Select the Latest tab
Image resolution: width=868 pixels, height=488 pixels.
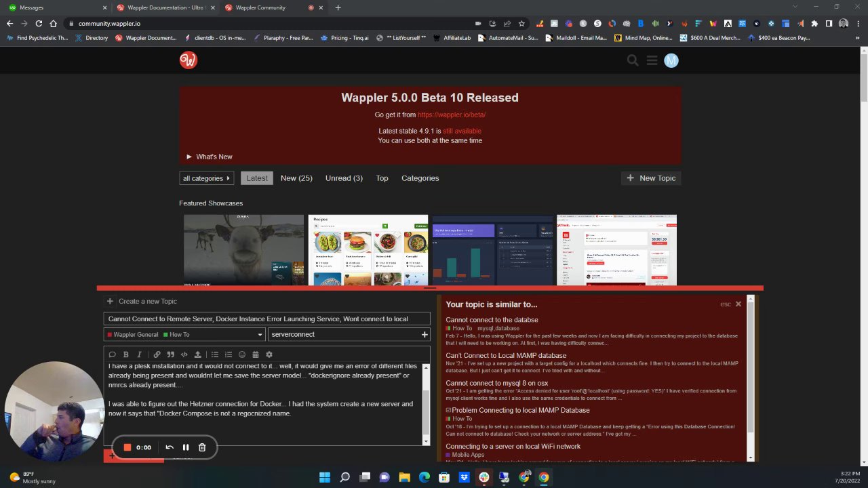pos(257,178)
